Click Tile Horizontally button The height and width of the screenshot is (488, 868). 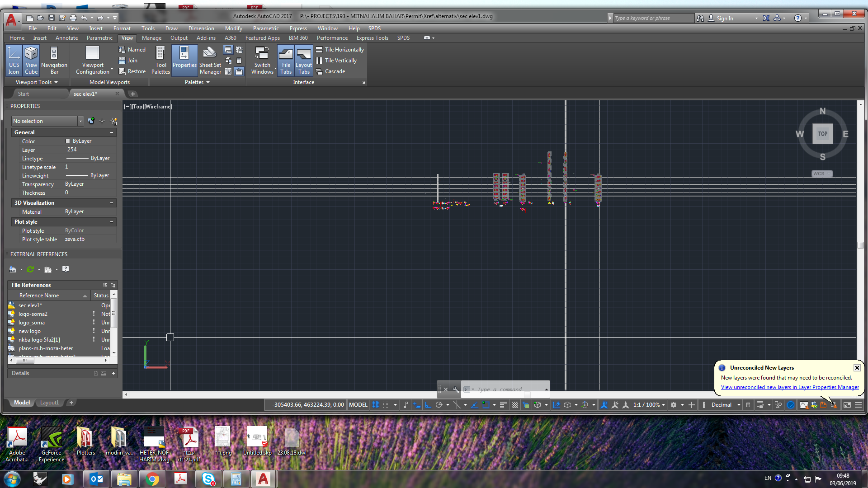point(340,50)
